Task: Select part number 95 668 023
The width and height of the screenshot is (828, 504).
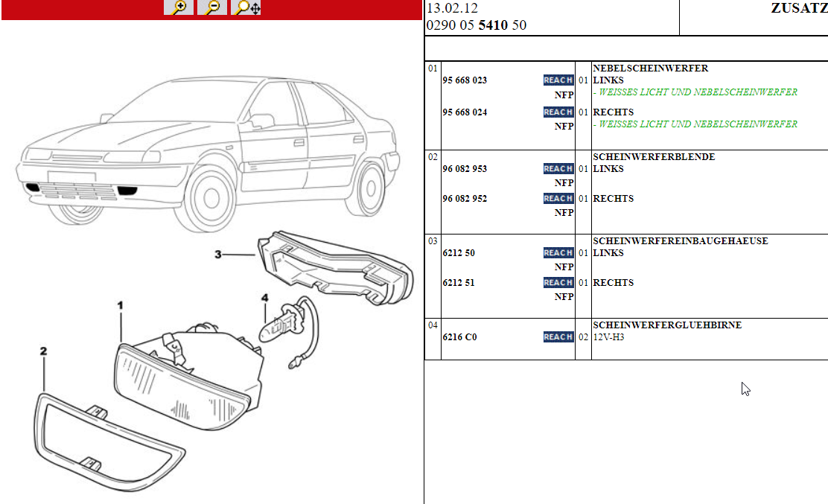Action: pyautogui.click(x=465, y=80)
